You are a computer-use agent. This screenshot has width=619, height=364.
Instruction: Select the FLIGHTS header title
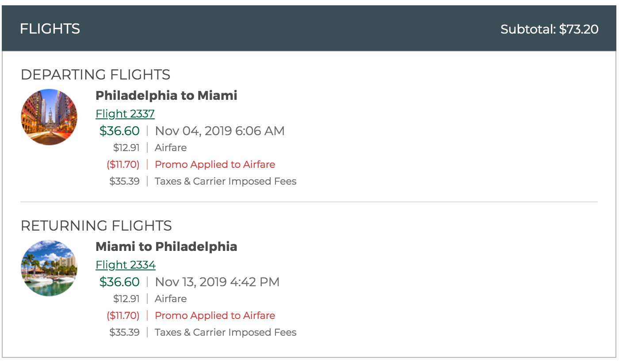pos(50,29)
